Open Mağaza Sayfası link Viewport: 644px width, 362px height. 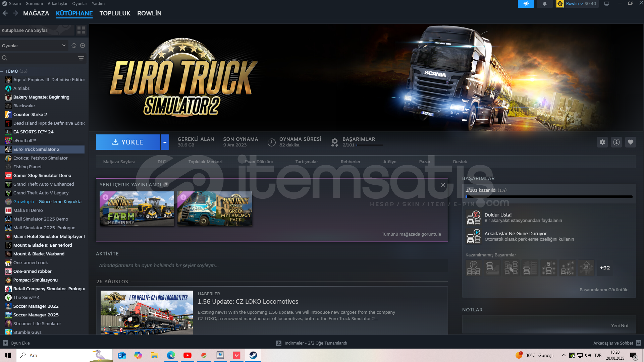pyautogui.click(x=119, y=162)
